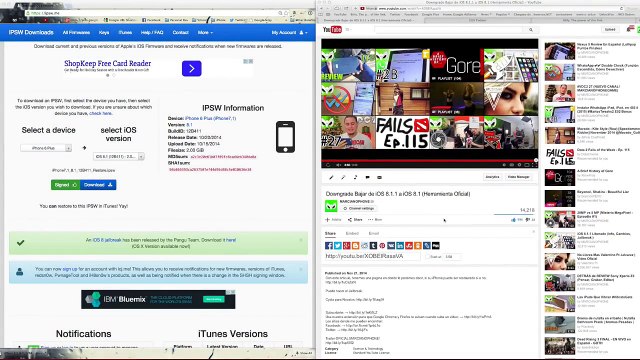Open the iOS 8.1 version dropdown
This screenshot has width=640, height=360.
(x=118, y=156)
